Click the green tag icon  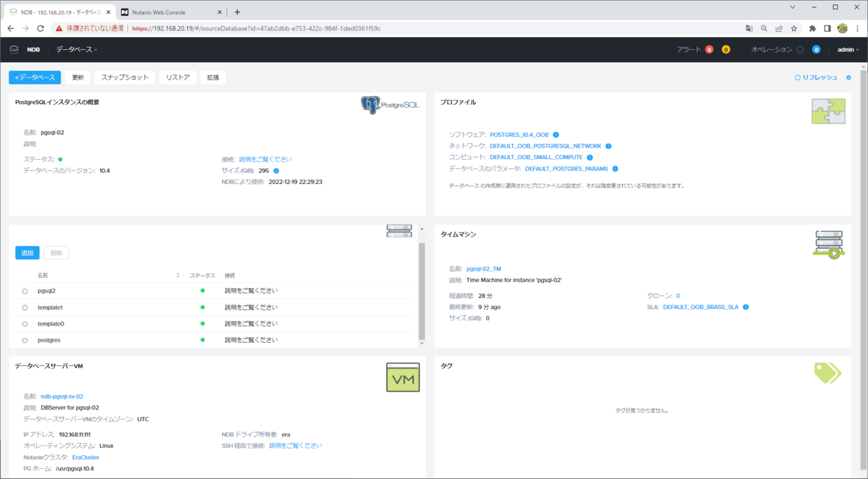(827, 372)
